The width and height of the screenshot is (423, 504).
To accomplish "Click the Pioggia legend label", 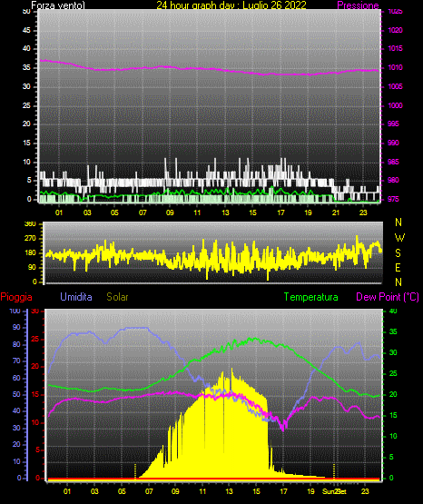I will point(16,297).
